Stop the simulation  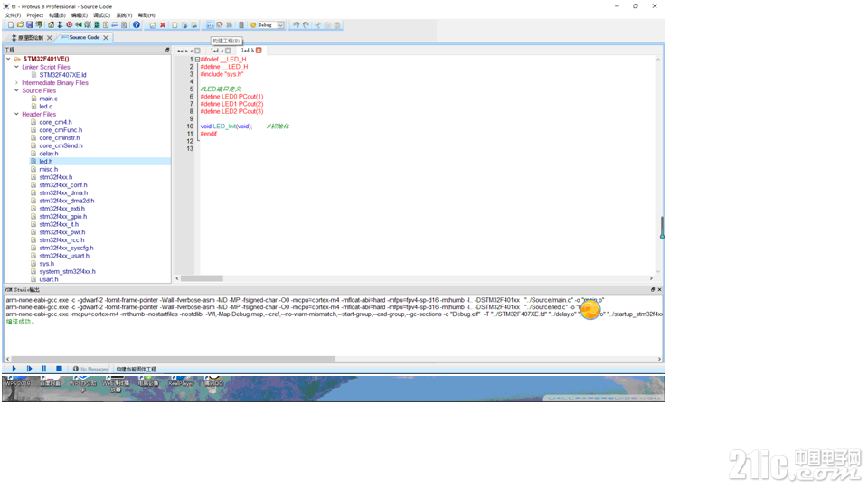point(59,369)
